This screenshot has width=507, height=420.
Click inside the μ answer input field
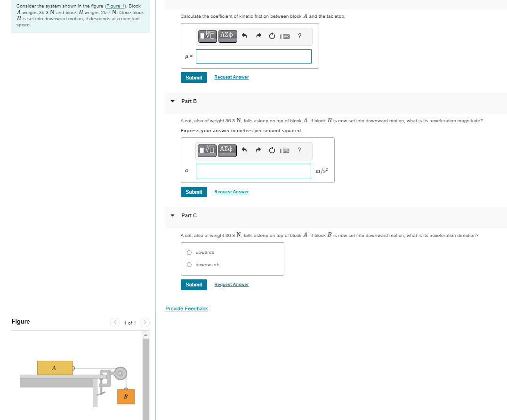coord(253,56)
